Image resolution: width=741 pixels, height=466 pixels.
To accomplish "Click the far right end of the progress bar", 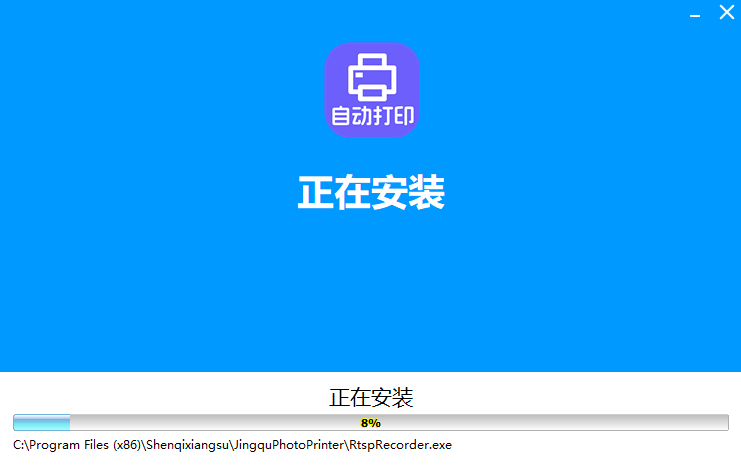I will pyautogui.click(x=724, y=423).
